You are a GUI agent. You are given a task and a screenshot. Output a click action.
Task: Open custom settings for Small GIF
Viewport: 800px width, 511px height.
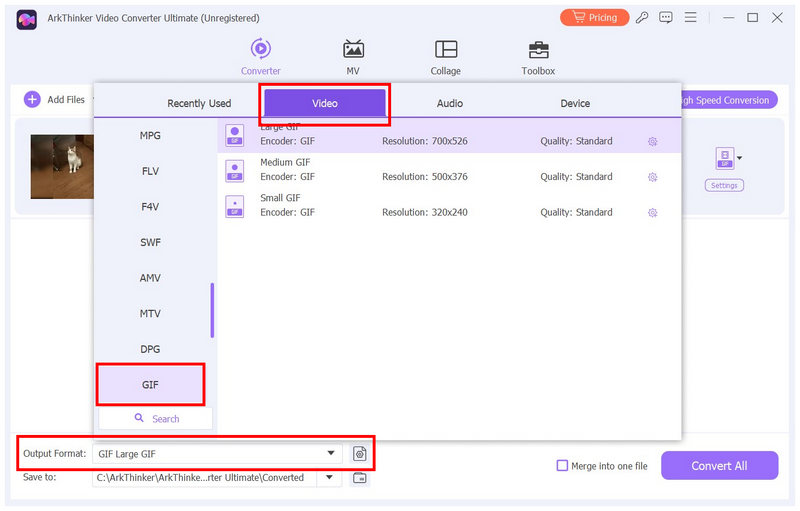tap(653, 213)
